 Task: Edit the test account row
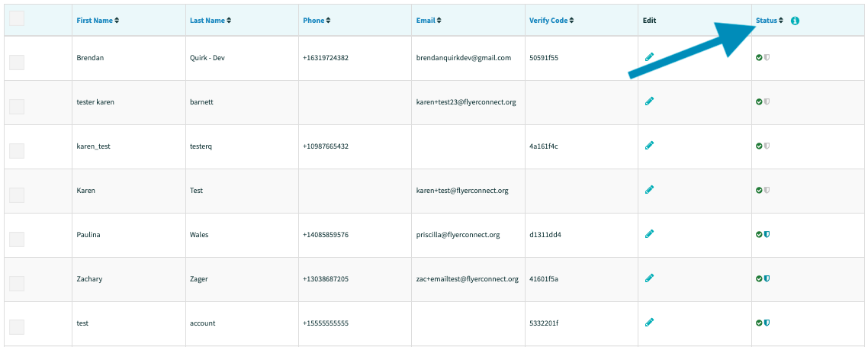tap(649, 323)
